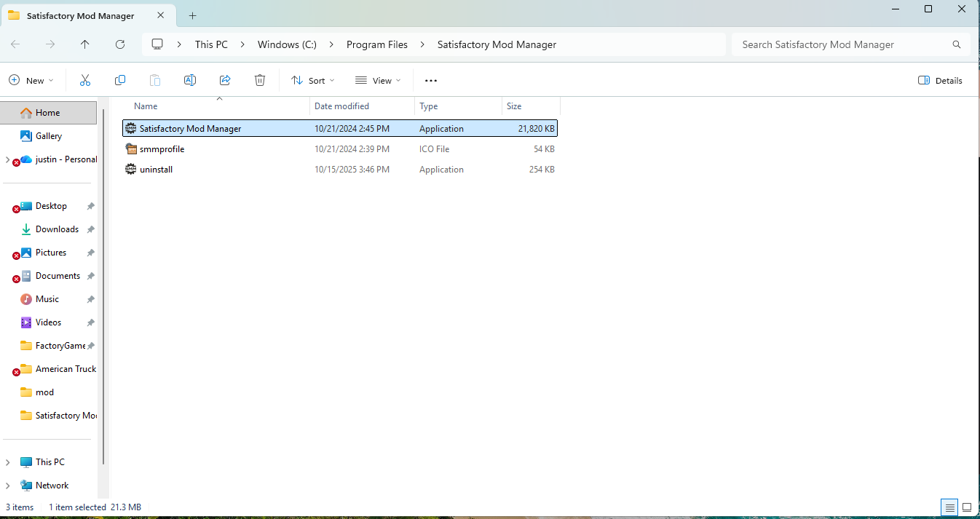980x519 pixels.
Task: Expand the Network tree node
Action: (x=7, y=486)
